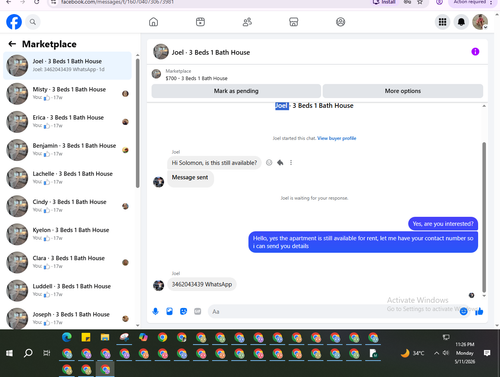Open File Explorer from the taskbar
This screenshot has height=377, width=500.
[105, 337]
